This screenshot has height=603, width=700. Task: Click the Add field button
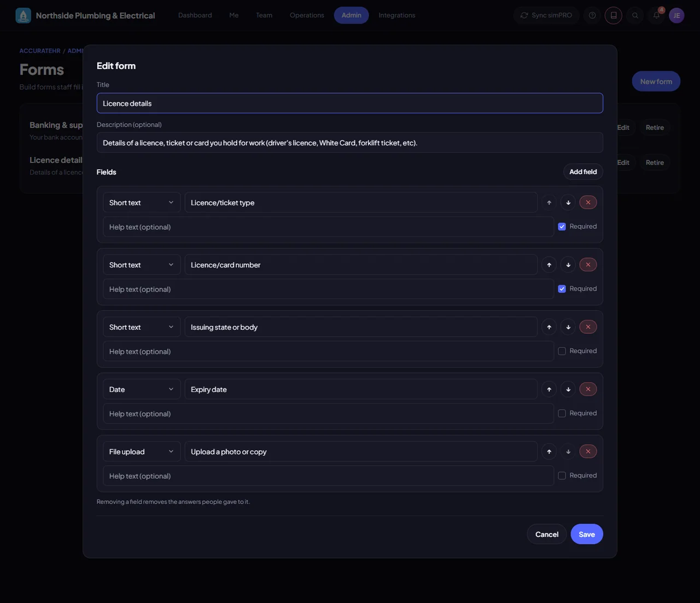click(583, 172)
